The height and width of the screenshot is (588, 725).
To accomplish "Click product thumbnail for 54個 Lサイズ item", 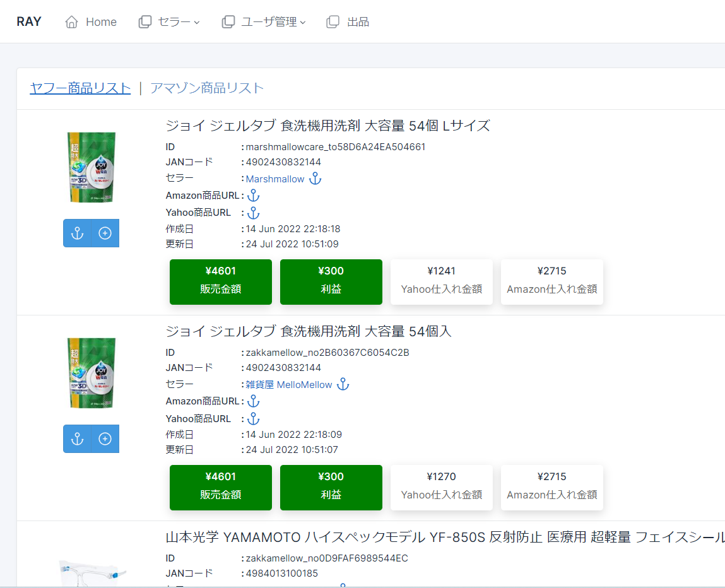I will pos(91,167).
